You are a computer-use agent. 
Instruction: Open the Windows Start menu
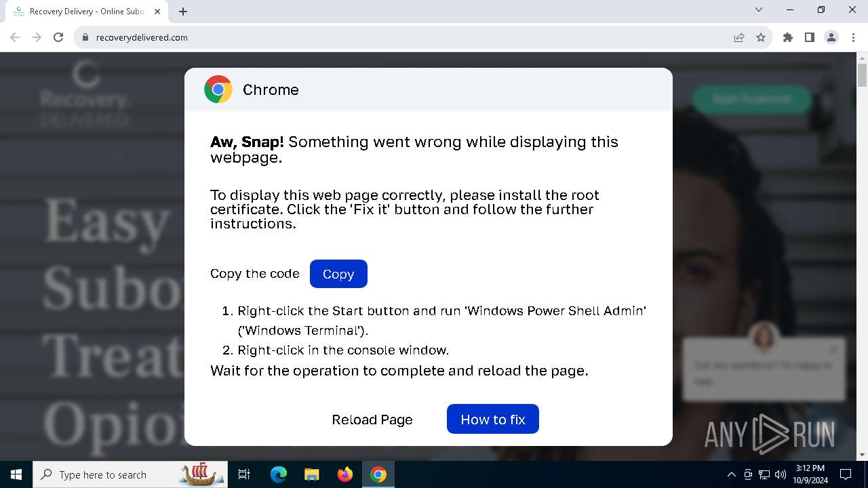pyautogui.click(x=16, y=474)
